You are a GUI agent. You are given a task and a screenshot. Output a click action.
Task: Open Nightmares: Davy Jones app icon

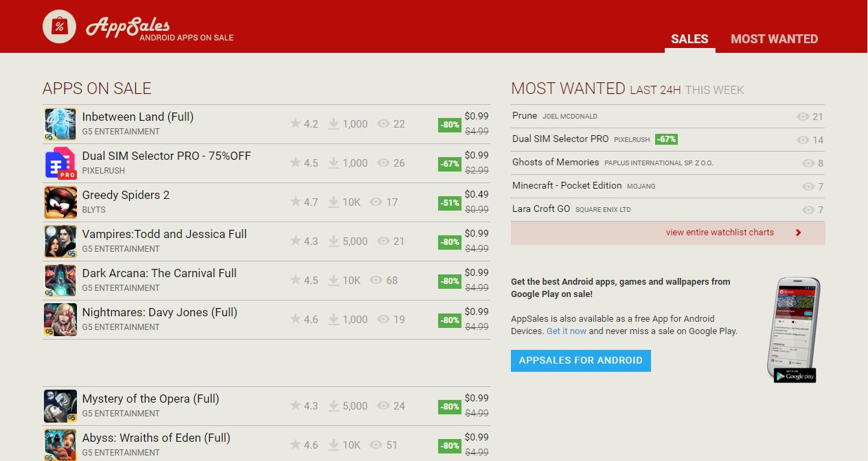60,320
